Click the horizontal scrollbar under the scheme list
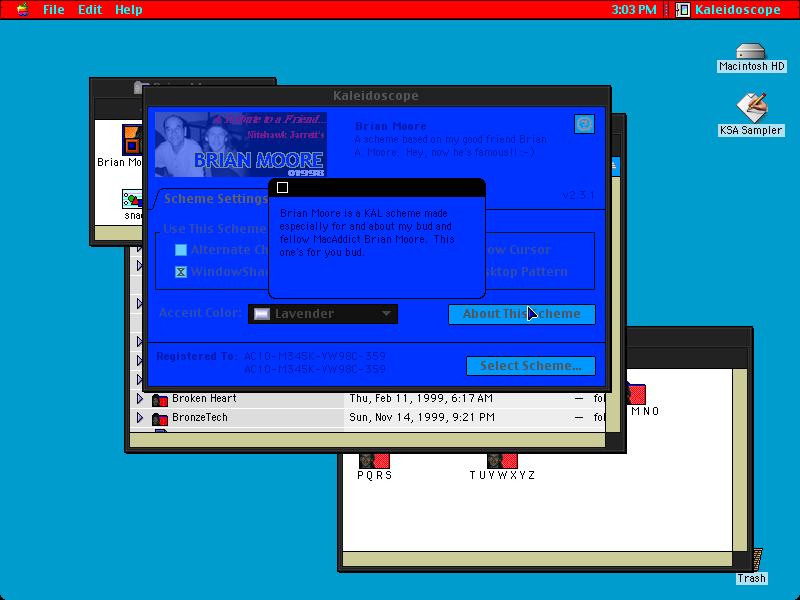The width and height of the screenshot is (800, 600). coord(367,440)
